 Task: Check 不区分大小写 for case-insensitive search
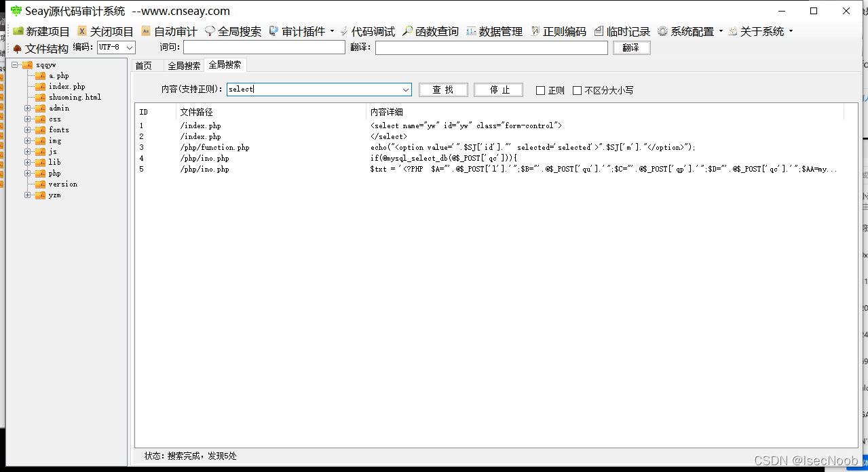click(x=576, y=90)
